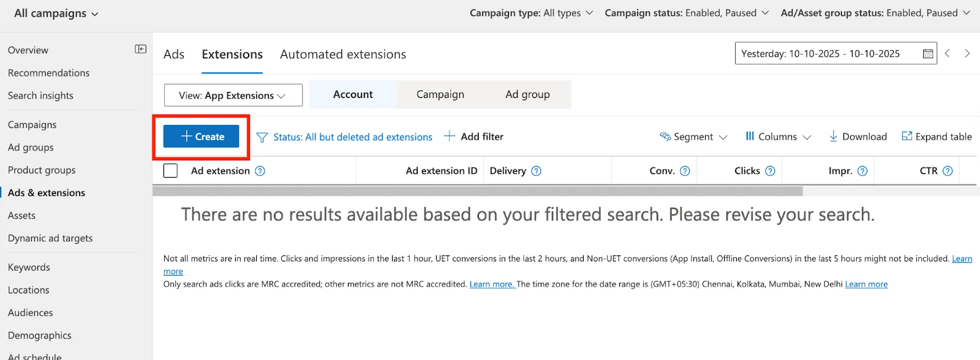Image resolution: width=980 pixels, height=360 pixels.
Task: Open the date range calendar icon
Action: coord(928,54)
